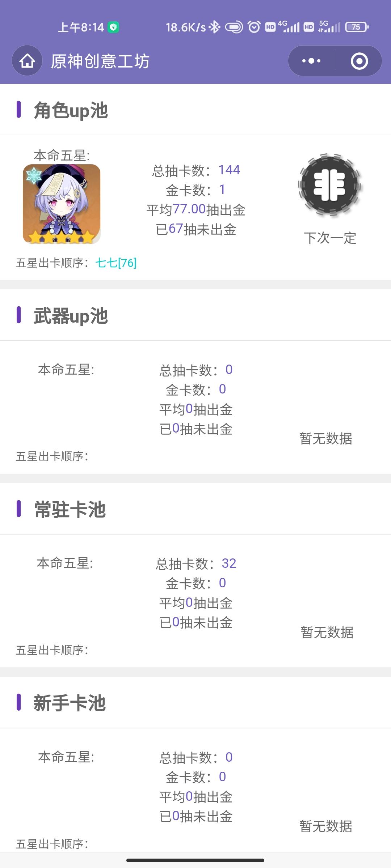This screenshot has height=868, width=391.
Task: Tap the alarm clock status icon
Action: pyautogui.click(x=254, y=27)
